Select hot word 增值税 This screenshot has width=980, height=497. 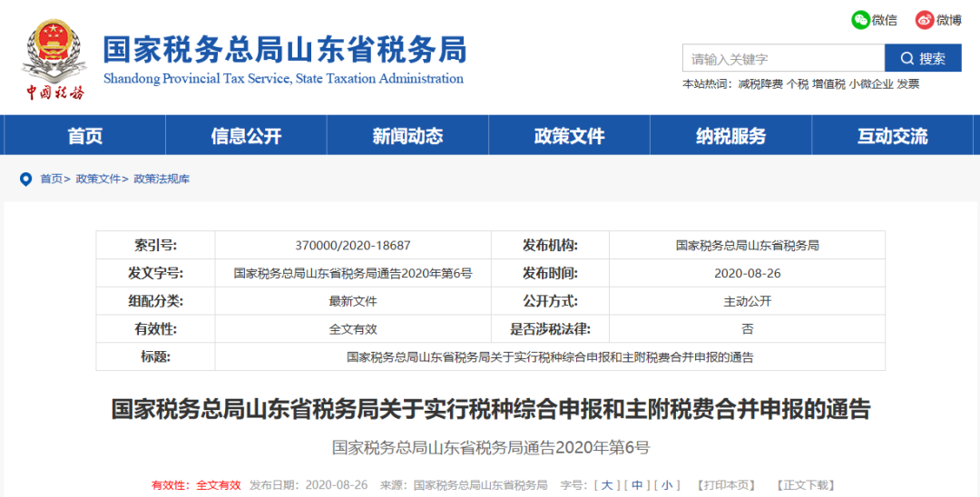828,84
